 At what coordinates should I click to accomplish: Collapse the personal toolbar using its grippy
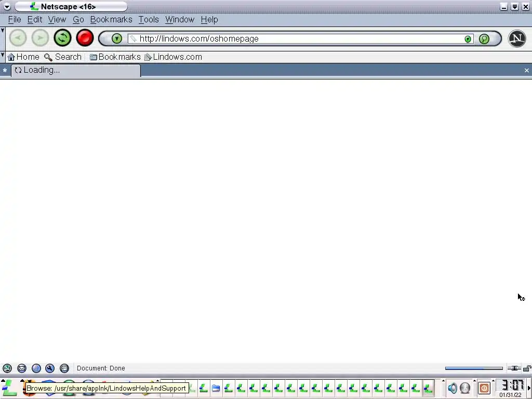tap(3, 57)
